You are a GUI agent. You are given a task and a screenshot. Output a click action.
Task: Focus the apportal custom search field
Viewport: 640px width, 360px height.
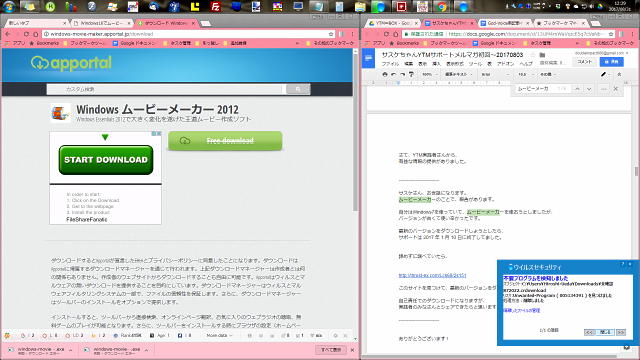pos(164,89)
